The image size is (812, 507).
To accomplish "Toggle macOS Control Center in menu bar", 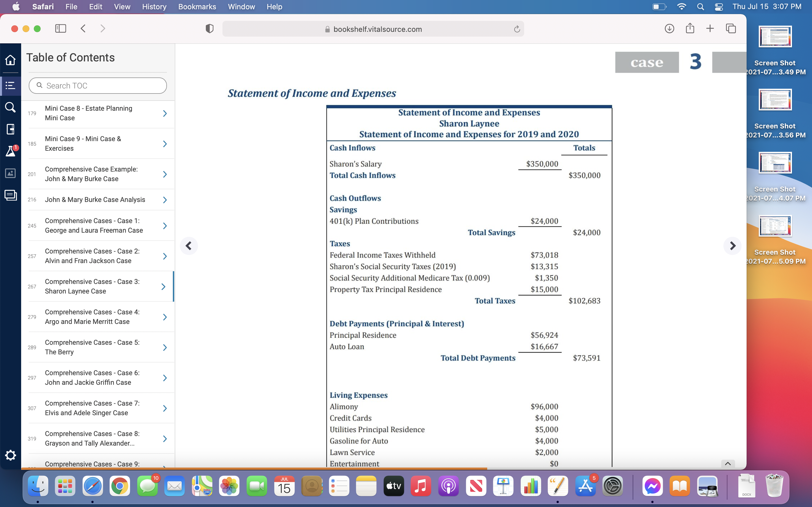I will coord(719,7).
